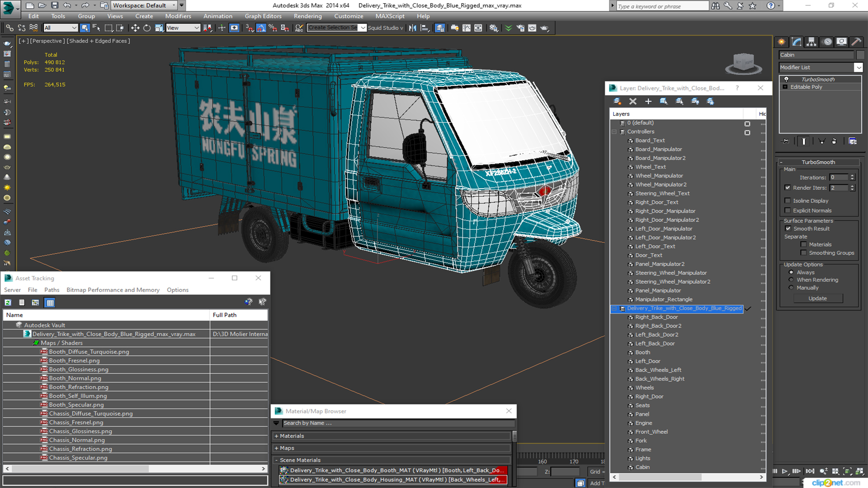The width and height of the screenshot is (868, 488).
Task: Click the Undo arrow in title bar
Action: [x=67, y=5]
